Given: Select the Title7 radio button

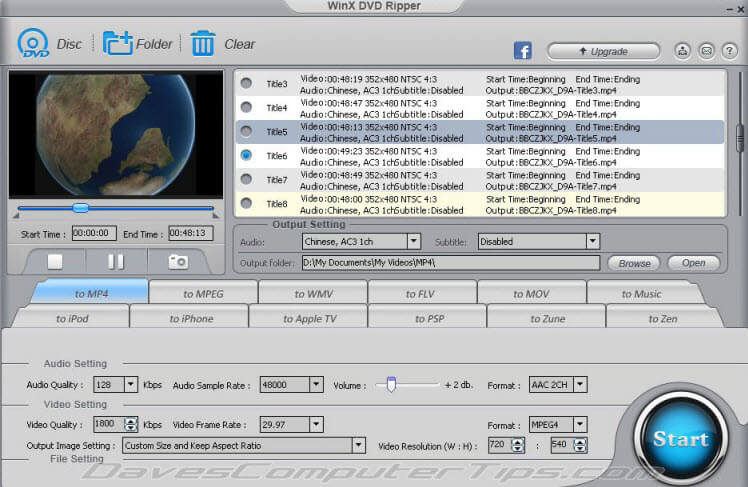Looking at the screenshot, I should 246,179.
